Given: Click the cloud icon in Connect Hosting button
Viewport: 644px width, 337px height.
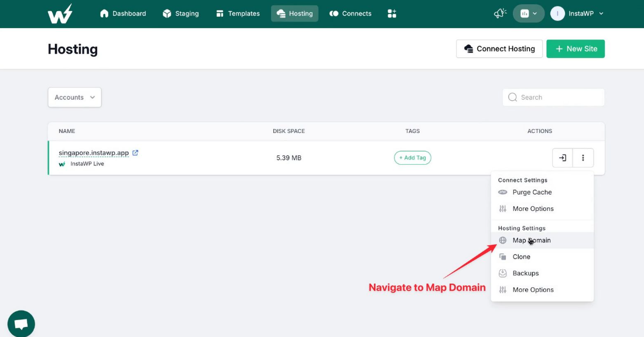Looking at the screenshot, I should pyautogui.click(x=468, y=49).
